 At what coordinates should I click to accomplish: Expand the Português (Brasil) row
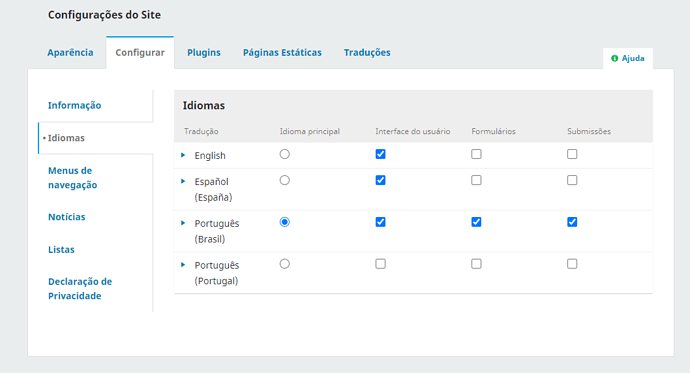tap(183, 223)
